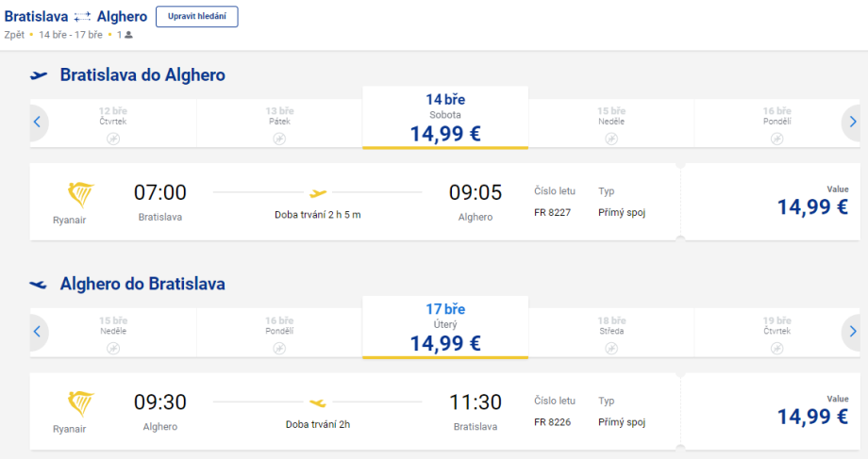Click the Upravit hledání button

pyautogui.click(x=196, y=17)
